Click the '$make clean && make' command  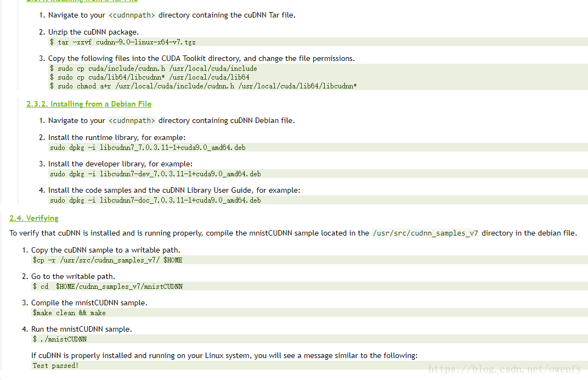click(69, 313)
